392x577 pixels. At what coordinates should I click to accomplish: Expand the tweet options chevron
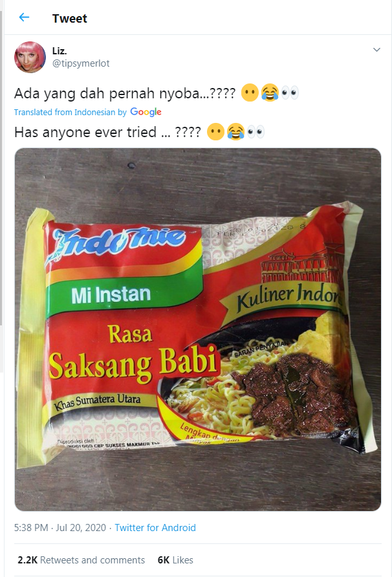coord(376,50)
